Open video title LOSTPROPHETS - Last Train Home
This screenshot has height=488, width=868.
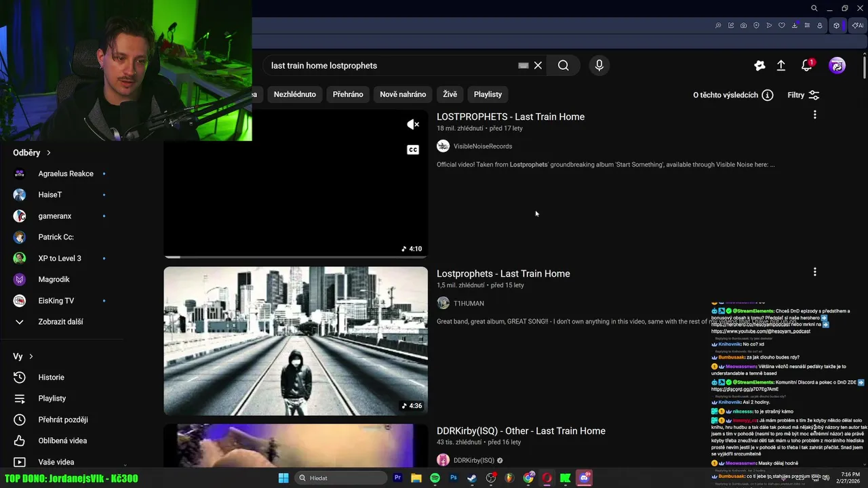pyautogui.click(x=511, y=117)
